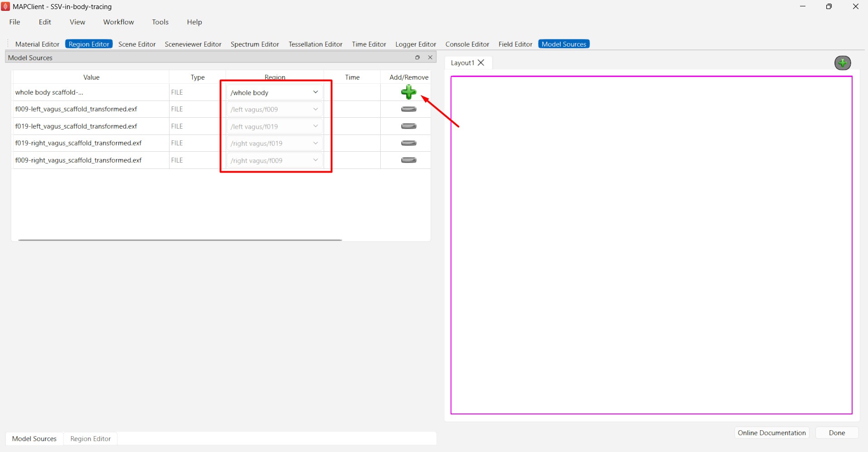Click the MAPClient application icon in title bar
The image size is (868, 452).
pyautogui.click(x=5, y=6)
